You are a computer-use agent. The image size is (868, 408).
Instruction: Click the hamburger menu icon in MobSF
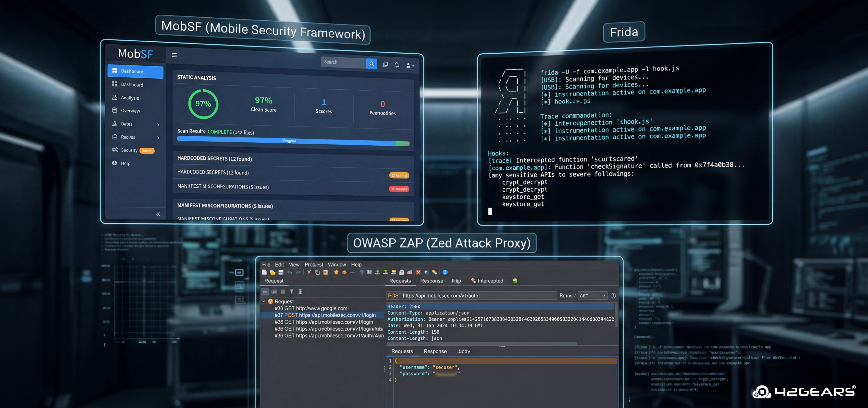174,55
